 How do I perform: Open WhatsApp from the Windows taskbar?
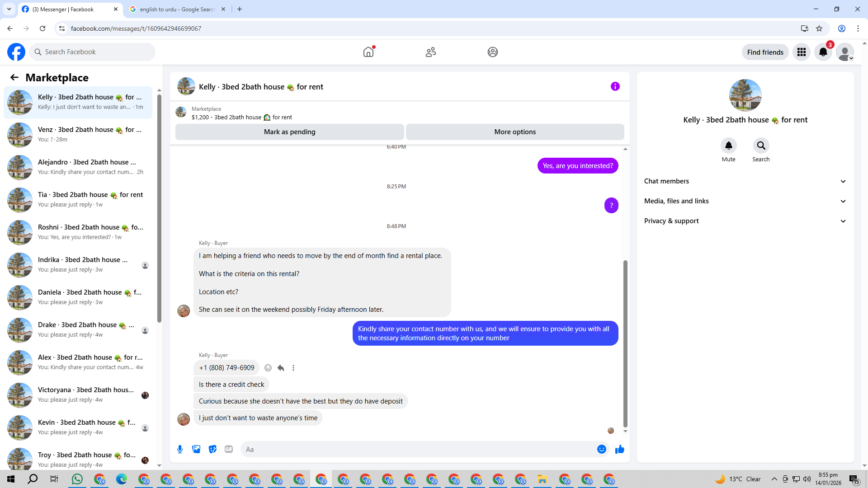pyautogui.click(x=77, y=479)
